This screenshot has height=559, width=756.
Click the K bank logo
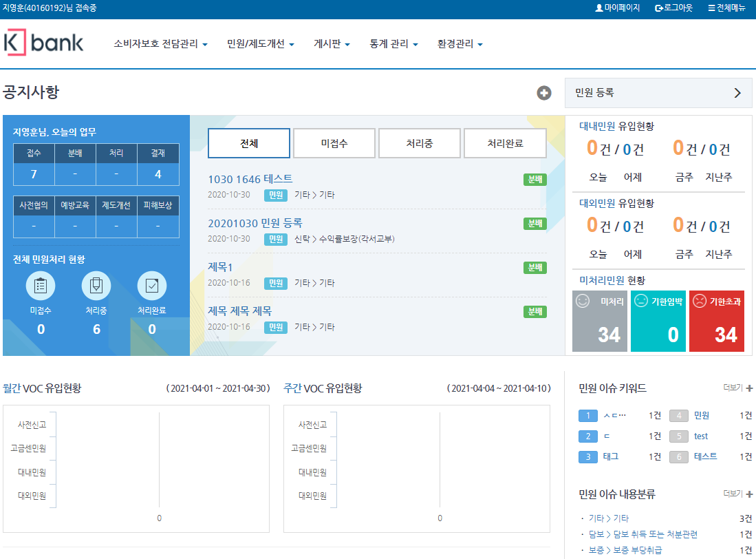click(x=44, y=43)
